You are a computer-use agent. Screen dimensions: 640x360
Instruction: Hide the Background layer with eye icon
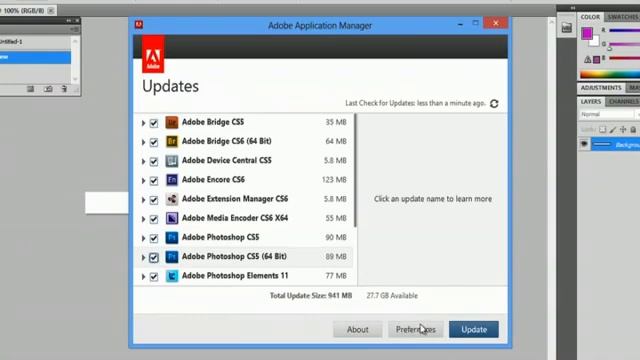(584, 144)
